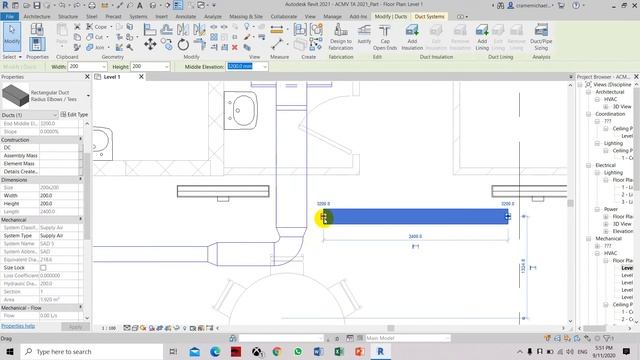
Task: Click the Project Browser horizontal scrollbar
Action: (594, 328)
